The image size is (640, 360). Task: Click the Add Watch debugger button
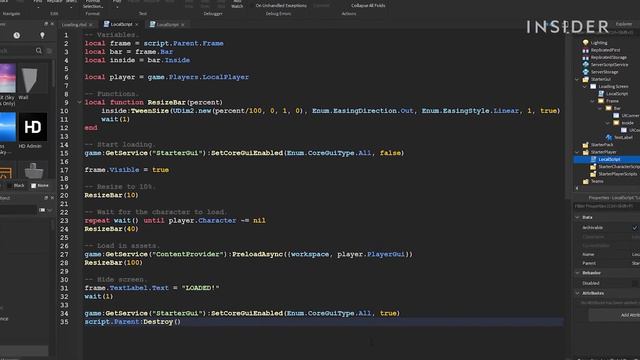point(237,4)
